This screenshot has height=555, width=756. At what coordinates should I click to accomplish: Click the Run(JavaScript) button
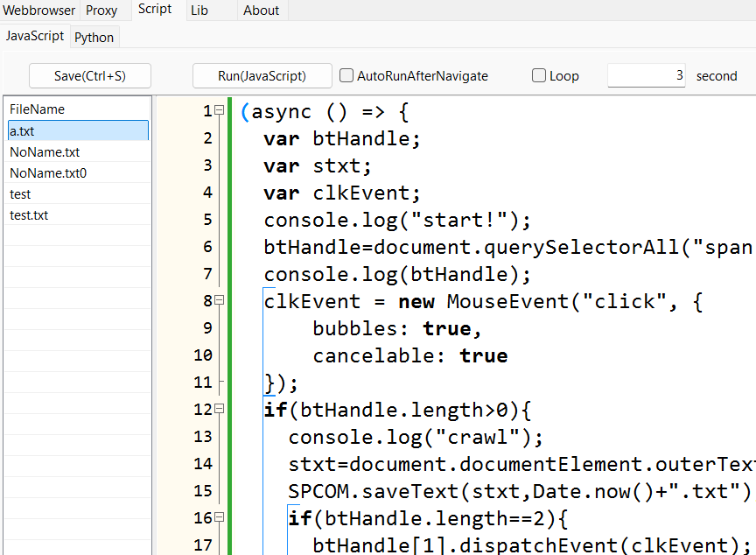(262, 76)
